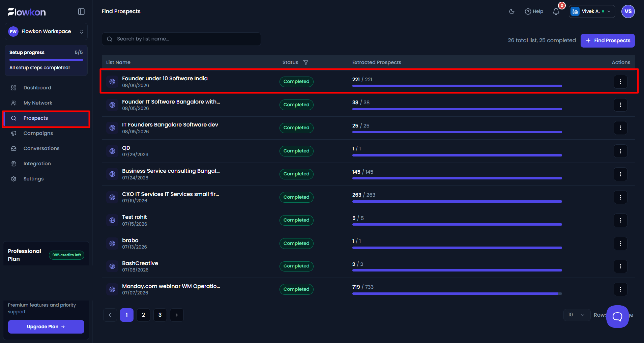Focus the search by list name field
The width and height of the screenshot is (644, 343).
click(181, 39)
